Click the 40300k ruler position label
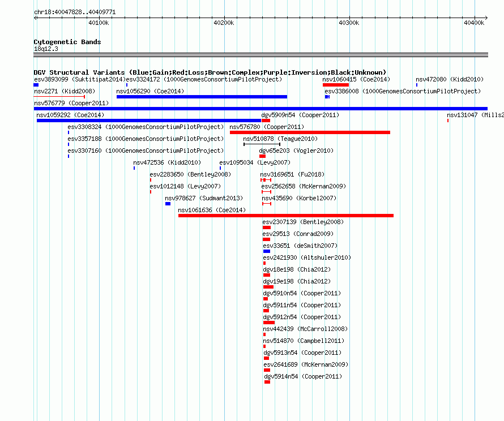 coord(349,23)
